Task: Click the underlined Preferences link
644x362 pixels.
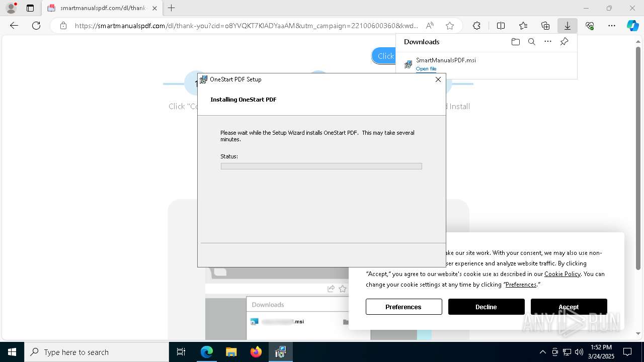Action: click(521, 285)
